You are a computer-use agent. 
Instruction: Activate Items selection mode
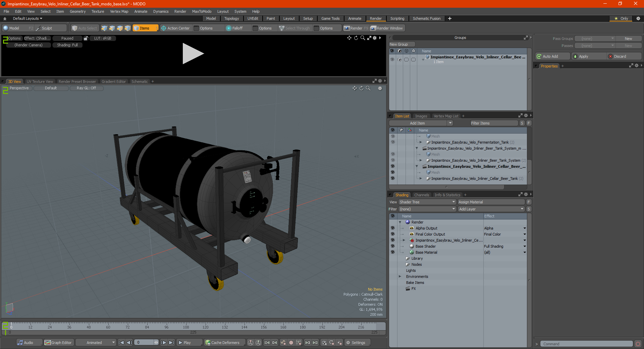coord(145,28)
